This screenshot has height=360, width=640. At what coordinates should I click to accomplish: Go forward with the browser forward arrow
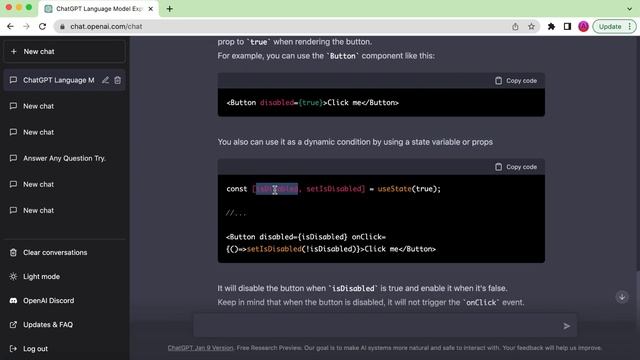point(26,27)
